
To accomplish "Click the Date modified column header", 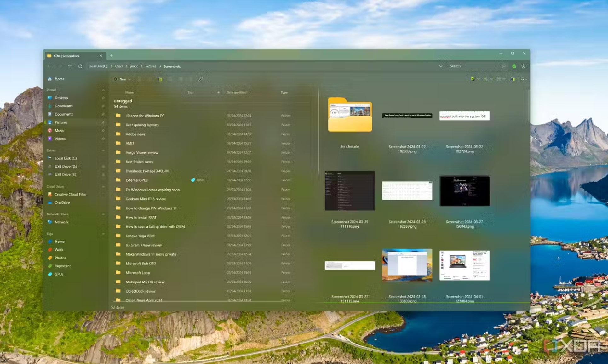I will 236,92.
